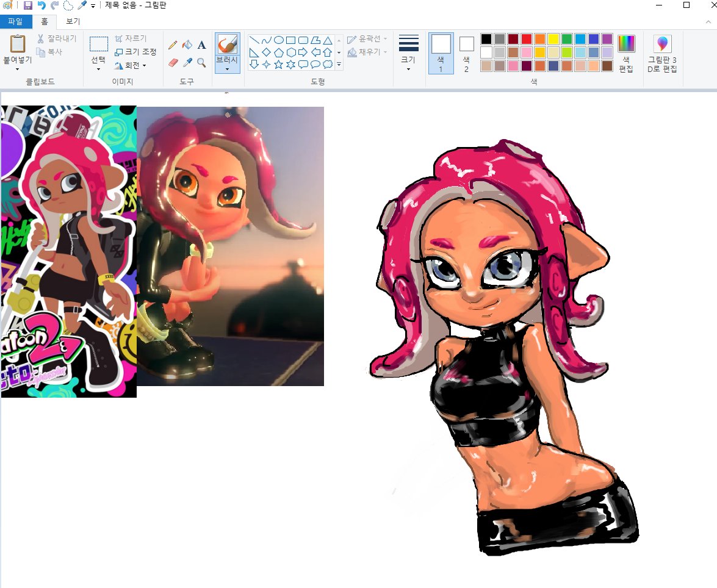Expand the Paste dropdown arrow

pyautogui.click(x=17, y=69)
